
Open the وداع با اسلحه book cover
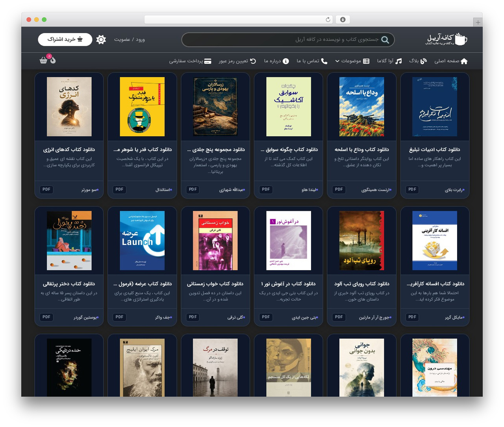[362, 107]
